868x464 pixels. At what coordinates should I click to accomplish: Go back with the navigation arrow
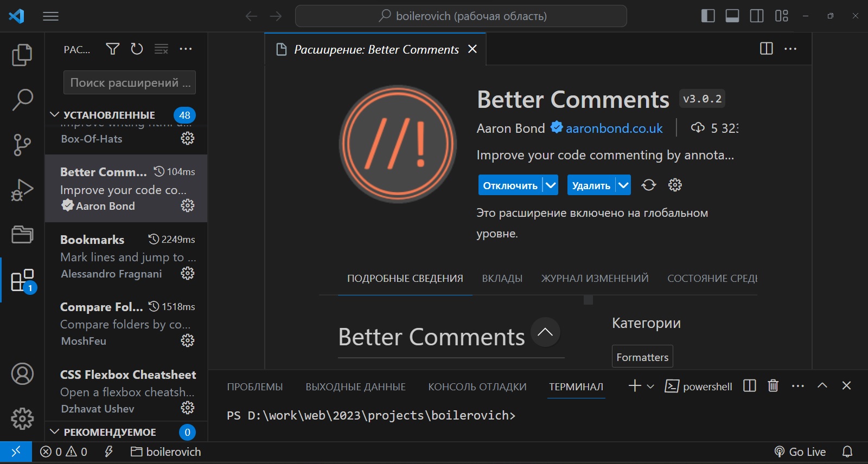pos(251,16)
